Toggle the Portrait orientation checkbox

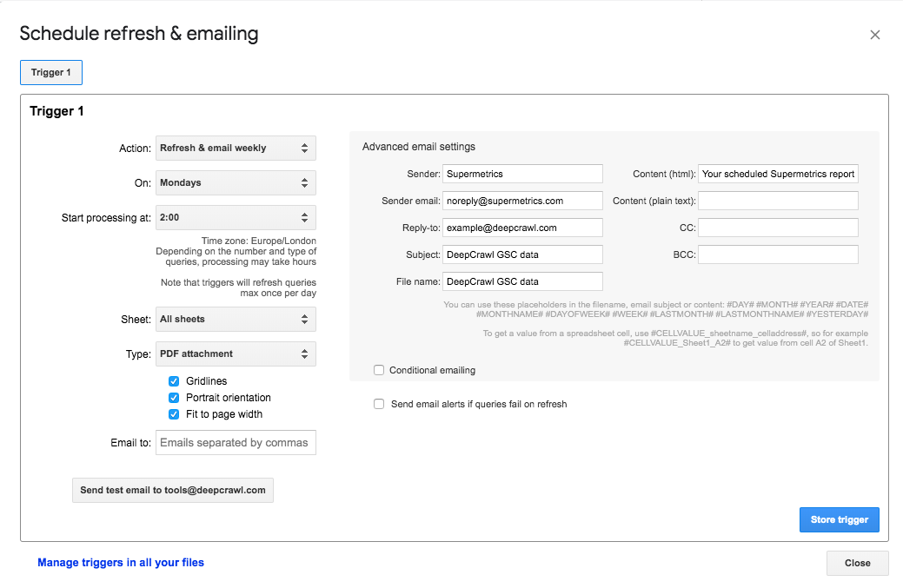click(174, 398)
